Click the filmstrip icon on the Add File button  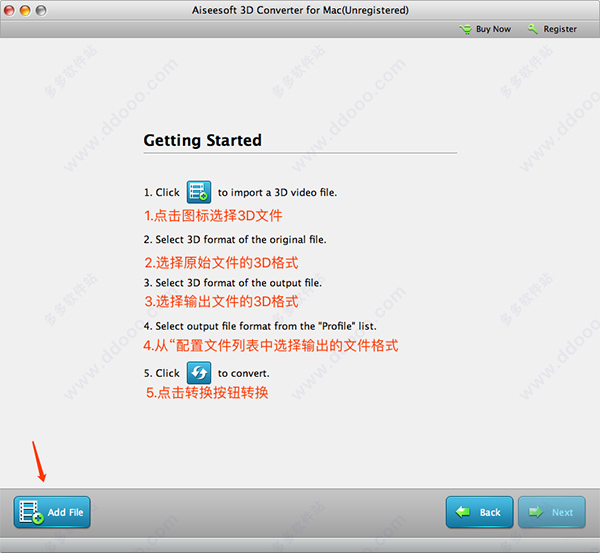[31, 512]
